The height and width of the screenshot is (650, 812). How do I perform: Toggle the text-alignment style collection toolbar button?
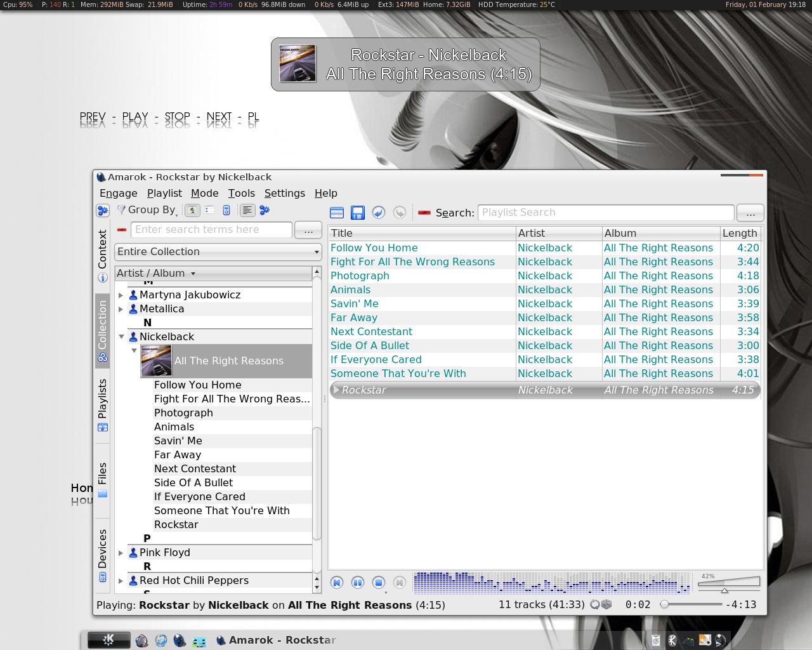coord(247,210)
